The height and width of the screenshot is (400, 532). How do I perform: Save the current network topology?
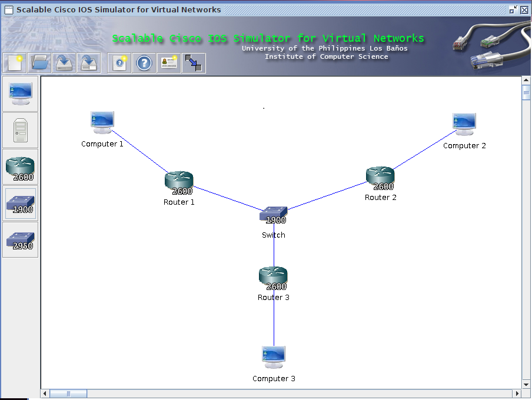tap(64, 63)
